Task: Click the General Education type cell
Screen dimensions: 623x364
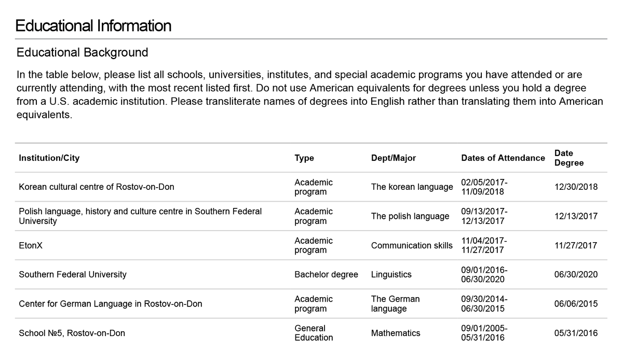Action: 314,333
